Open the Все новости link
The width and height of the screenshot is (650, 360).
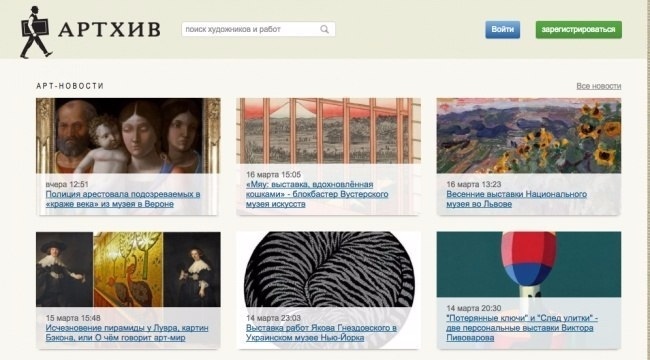pyautogui.click(x=599, y=86)
